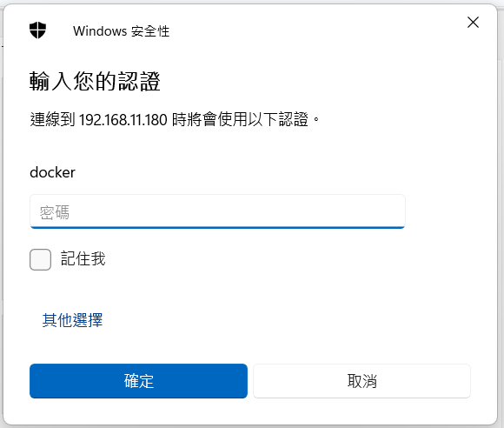Click the 密碼 placeholder text

coord(55,212)
